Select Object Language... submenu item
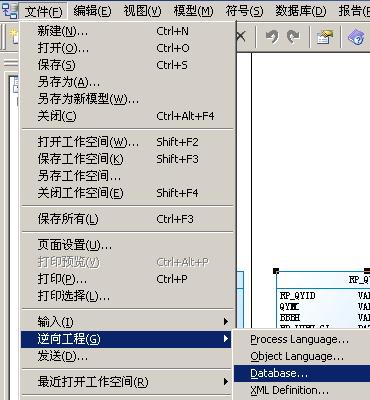The height and width of the screenshot is (400, 370). 302,357
